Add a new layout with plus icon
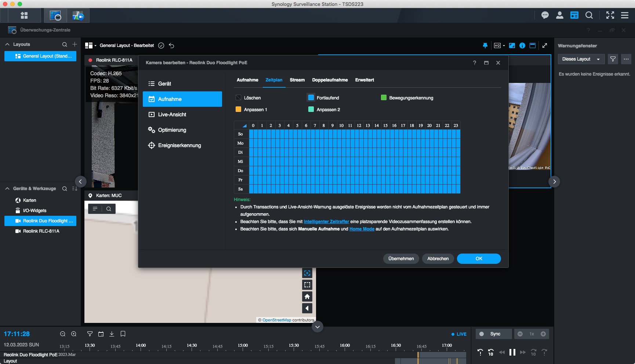635x364 pixels. [75, 44]
